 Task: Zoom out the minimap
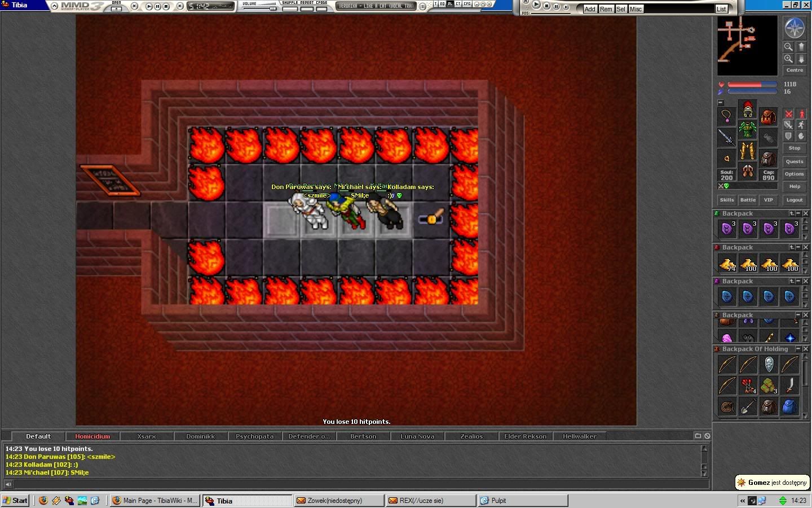click(x=788, y=47)
